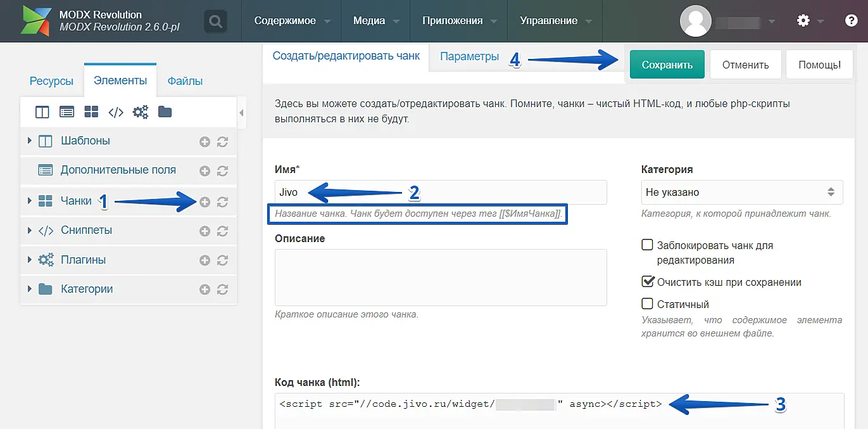Enable the Статичный checkbox
Image resolution: width=868 pixels, height=429 pixels.
[647, 304]
